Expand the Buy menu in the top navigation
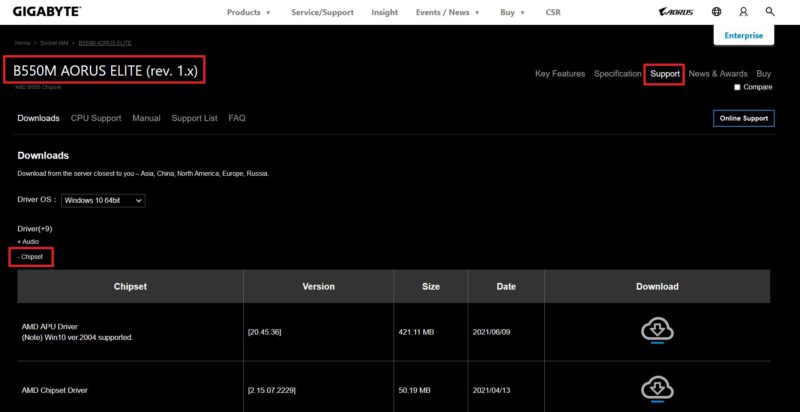 tap(512, 12)
